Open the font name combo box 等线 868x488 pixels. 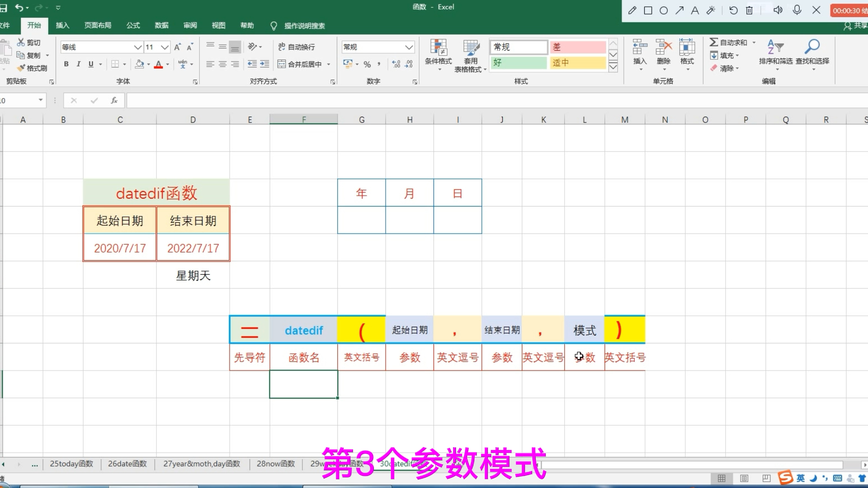pyautogui.click(x=102, y=47)
